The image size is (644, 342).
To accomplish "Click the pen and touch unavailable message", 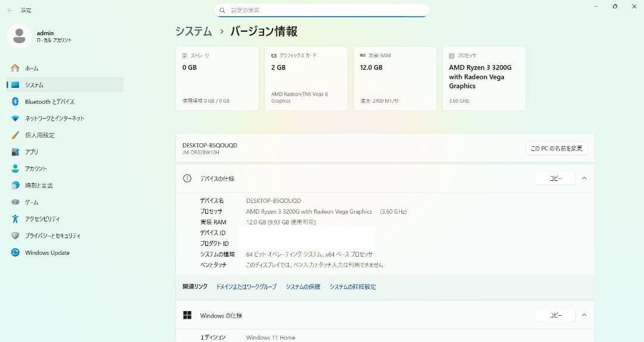I will coord(314,265).
